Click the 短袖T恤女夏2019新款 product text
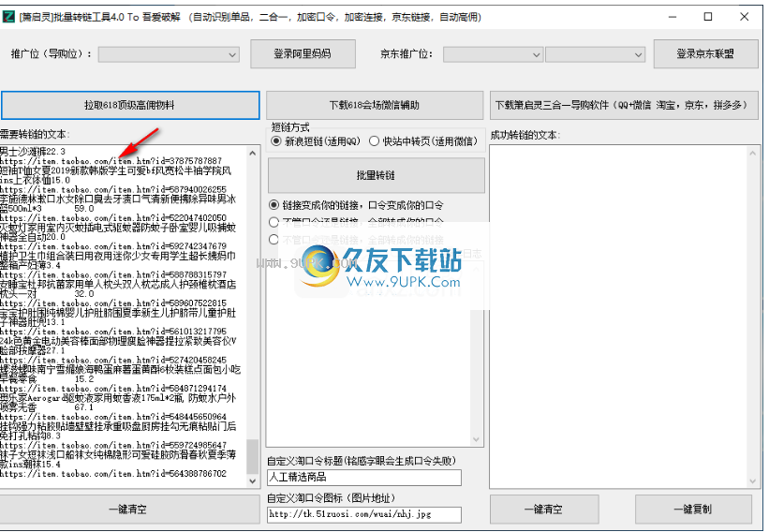769x532 pixels. click(x=116, y=175)
